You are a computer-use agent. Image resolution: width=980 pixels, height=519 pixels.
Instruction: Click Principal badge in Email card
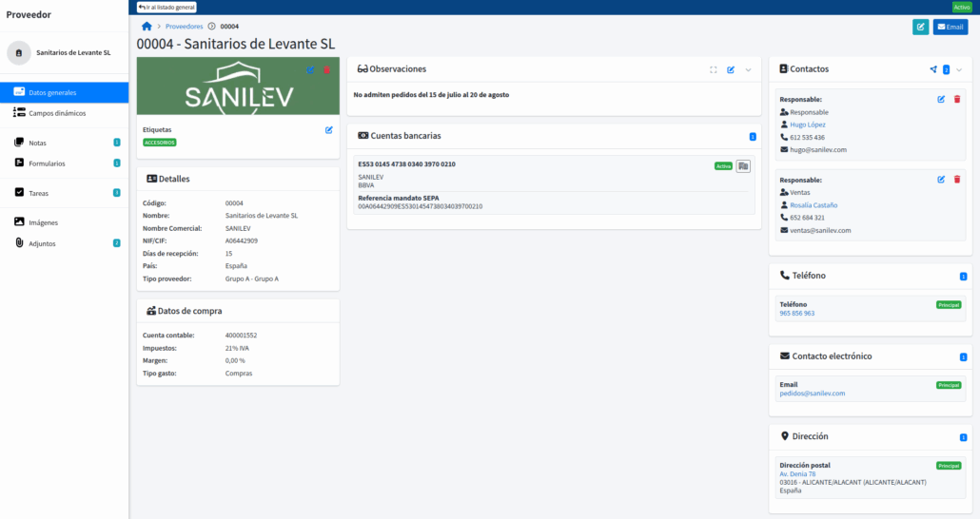click(x=948, y=385)
